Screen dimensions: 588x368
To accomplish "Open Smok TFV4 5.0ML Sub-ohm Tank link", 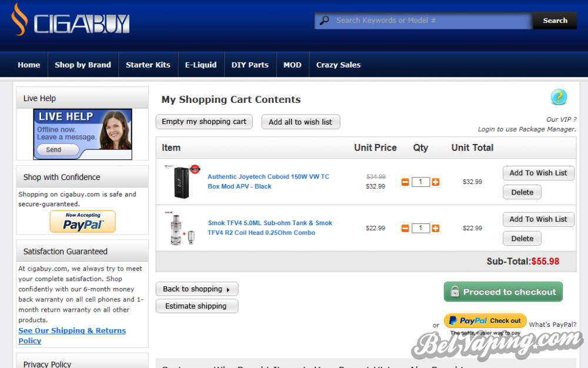I will point(270,228).
